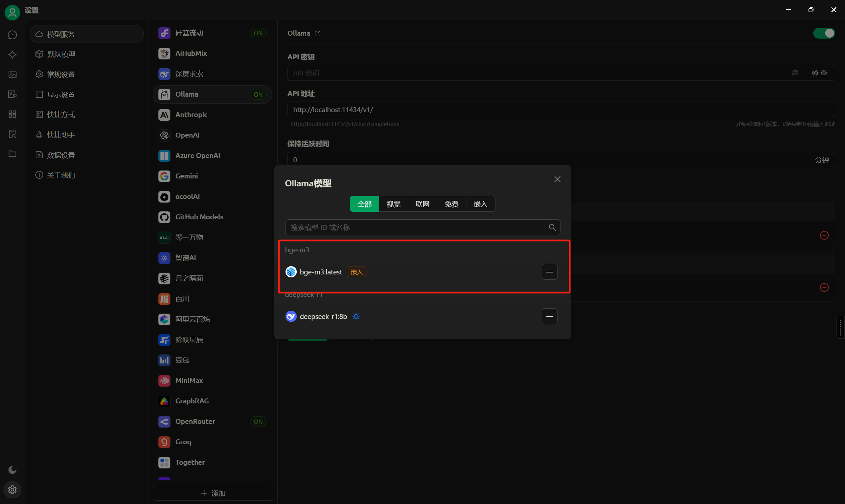Open the chat assistant sidebar icon
This screenshot has height=504, width=845.
pyautogui.click(x=12, y=35)
